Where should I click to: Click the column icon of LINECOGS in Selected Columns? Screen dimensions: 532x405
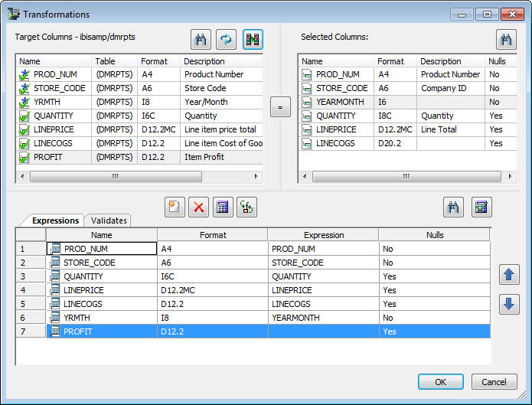[x=307, y=144]
